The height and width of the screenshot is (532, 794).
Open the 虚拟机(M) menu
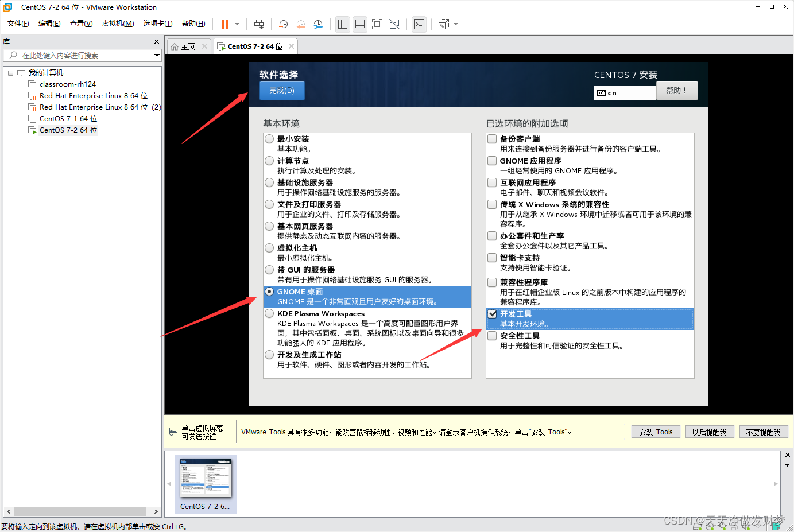pyautogui.click(x=118, y=24)
